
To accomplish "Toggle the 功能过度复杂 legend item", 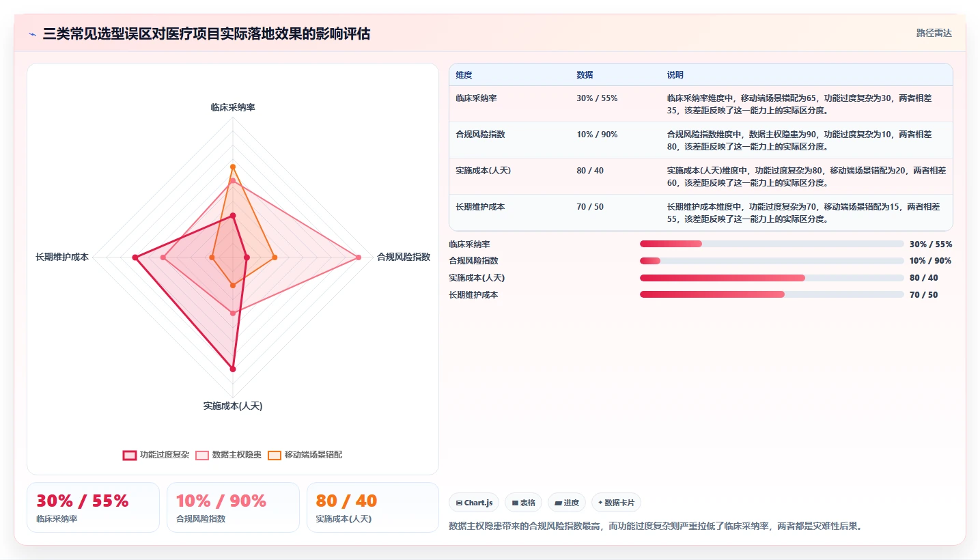I will (x=156, y=455).
